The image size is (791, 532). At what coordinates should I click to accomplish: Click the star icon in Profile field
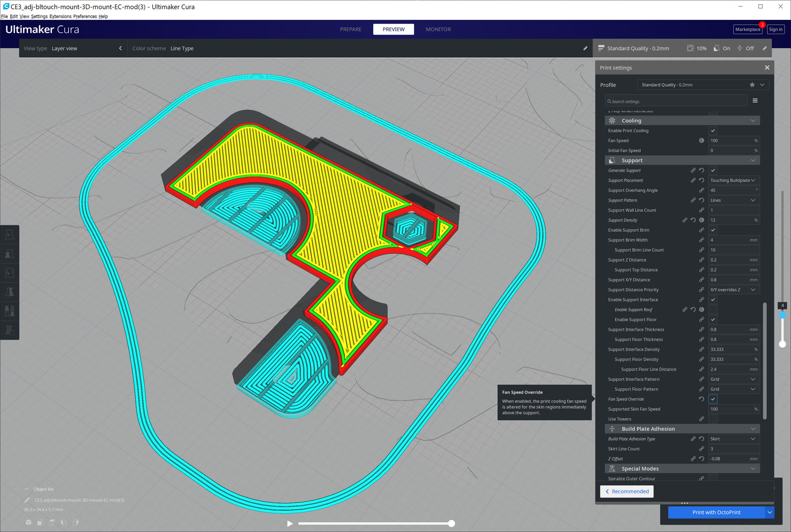coord(752,85)
